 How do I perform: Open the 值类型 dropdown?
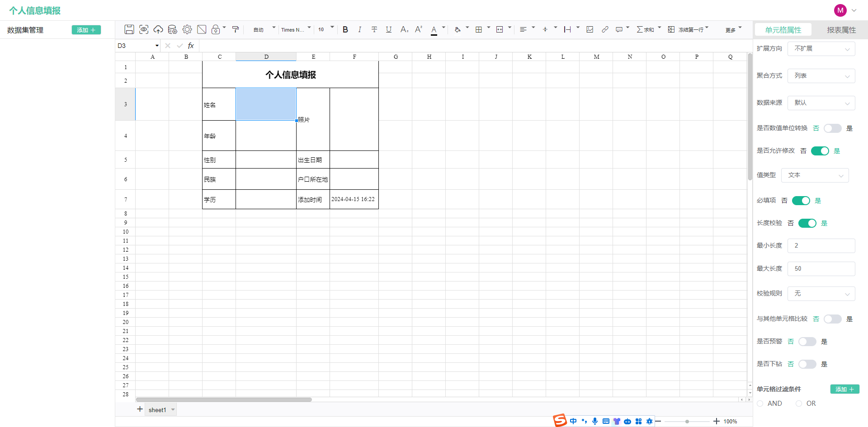pos(815,175)
